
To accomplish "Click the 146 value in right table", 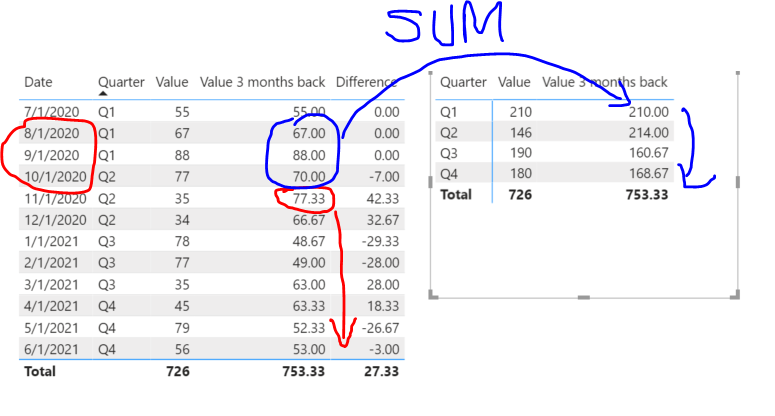I will 521,132.
